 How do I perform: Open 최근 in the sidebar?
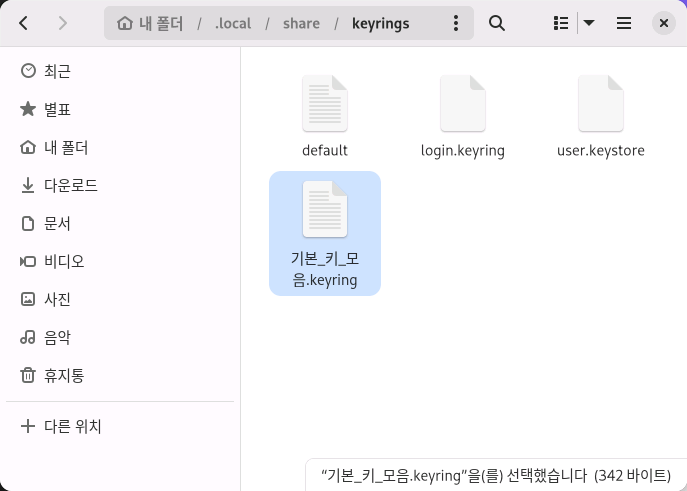point(120,71)
